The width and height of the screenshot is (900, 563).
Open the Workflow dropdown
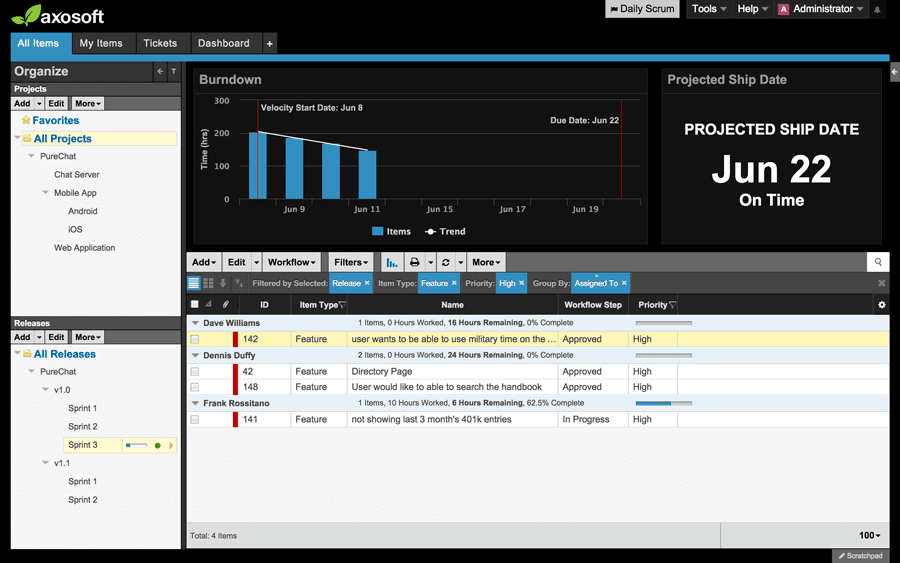292,262
